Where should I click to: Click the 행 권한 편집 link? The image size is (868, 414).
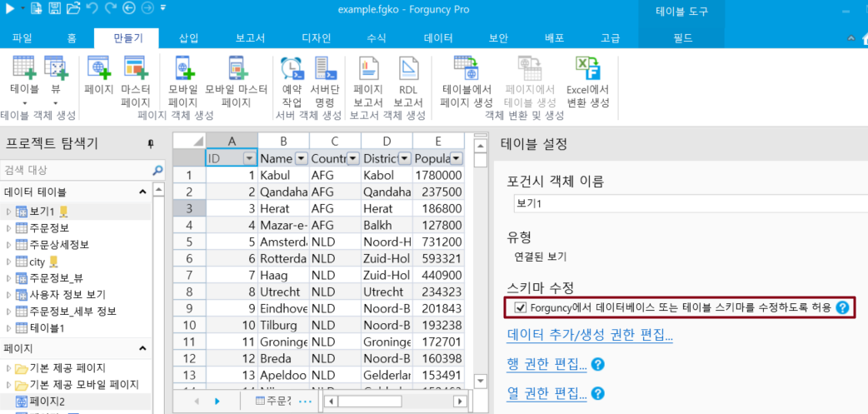[x=546, y=365]
